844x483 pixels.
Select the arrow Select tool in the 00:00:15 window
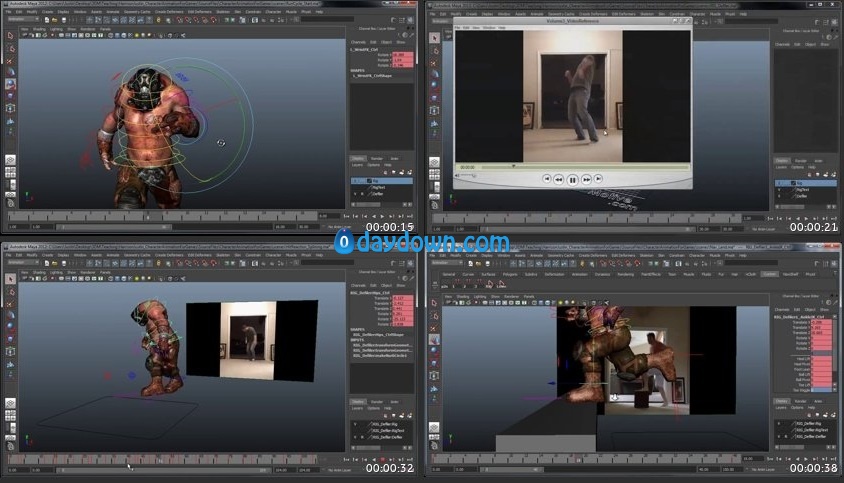click(10, 36)
